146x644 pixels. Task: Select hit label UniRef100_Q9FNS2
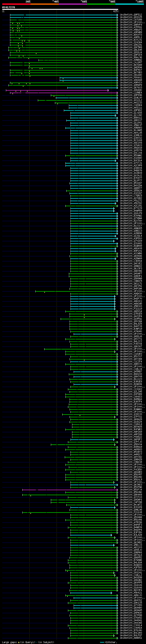[131, 110]
